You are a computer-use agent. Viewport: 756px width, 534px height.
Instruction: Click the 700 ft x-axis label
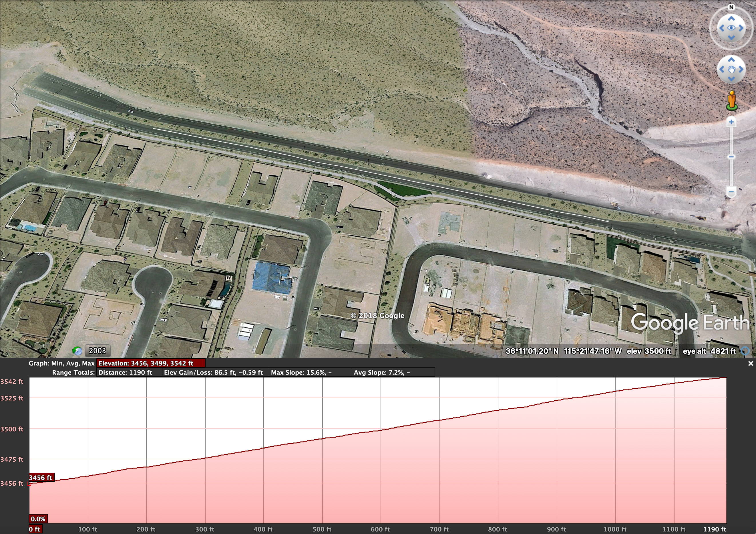(439, 529)
